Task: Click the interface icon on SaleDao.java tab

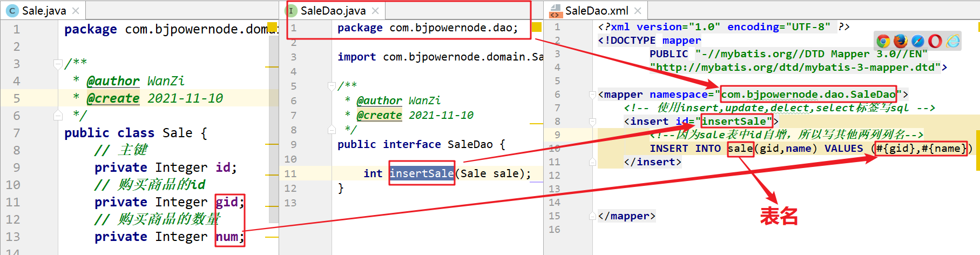Action: [x=291, y=11]
